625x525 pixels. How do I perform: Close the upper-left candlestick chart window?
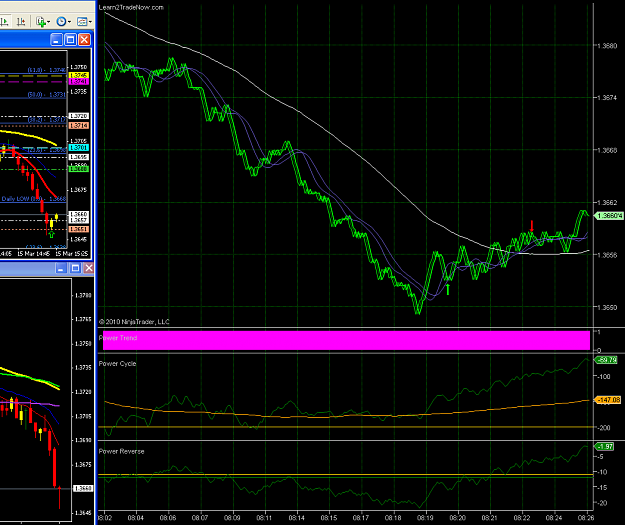[x=84, y=39]
